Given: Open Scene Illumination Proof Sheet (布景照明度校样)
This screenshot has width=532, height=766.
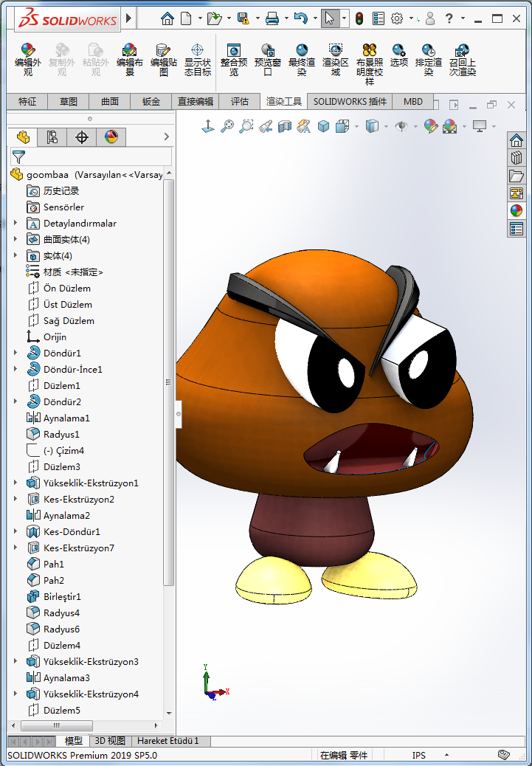Looking at the screenshot, I should 370,64.
